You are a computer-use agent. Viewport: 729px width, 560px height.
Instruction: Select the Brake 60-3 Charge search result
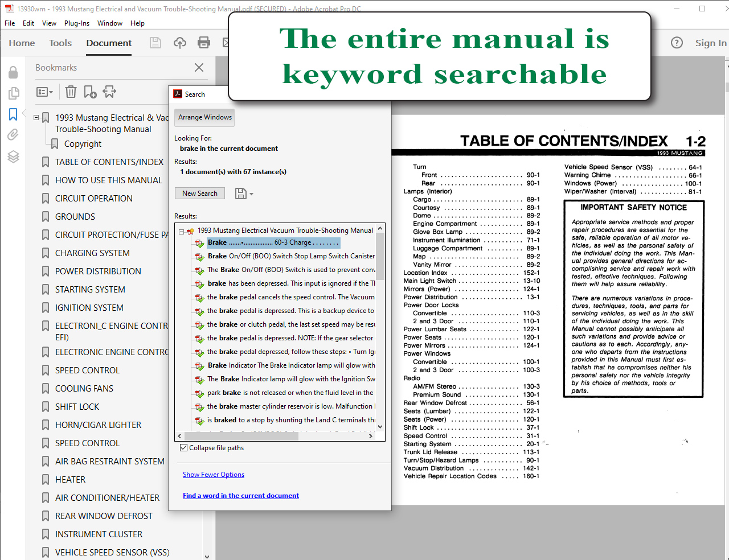[x=273, y=242]
